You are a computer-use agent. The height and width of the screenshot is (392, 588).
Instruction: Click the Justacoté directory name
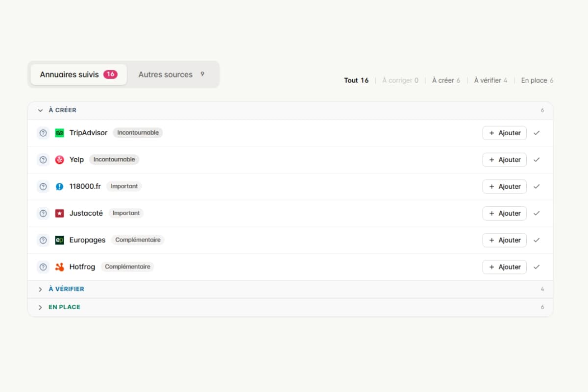tap(86, 213)
